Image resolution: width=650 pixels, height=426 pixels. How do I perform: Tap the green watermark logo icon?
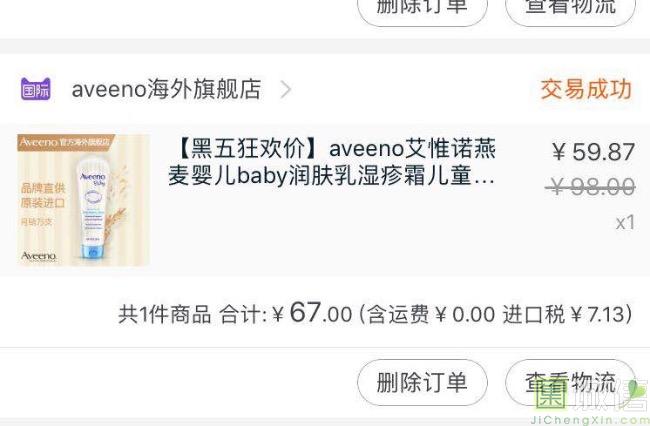[551, 396]
